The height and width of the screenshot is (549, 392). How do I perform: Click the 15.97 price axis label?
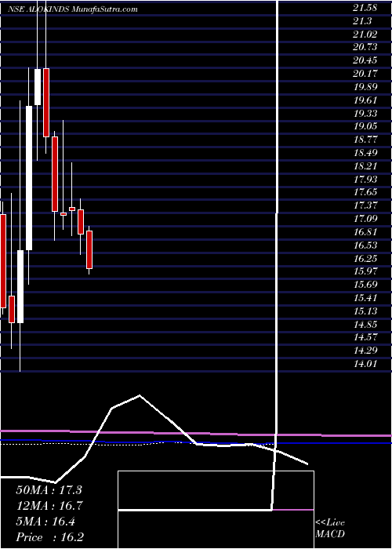pyautogui.click(x=365, y=271)
